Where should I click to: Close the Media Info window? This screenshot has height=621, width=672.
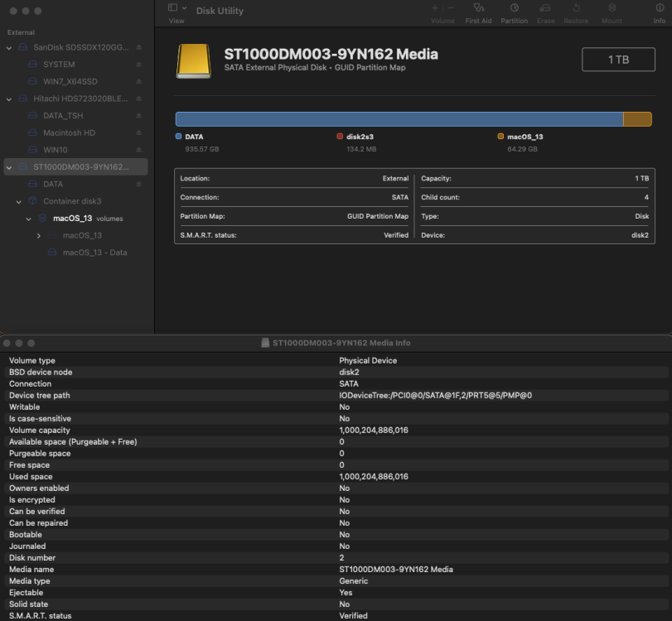click(7, 343)
